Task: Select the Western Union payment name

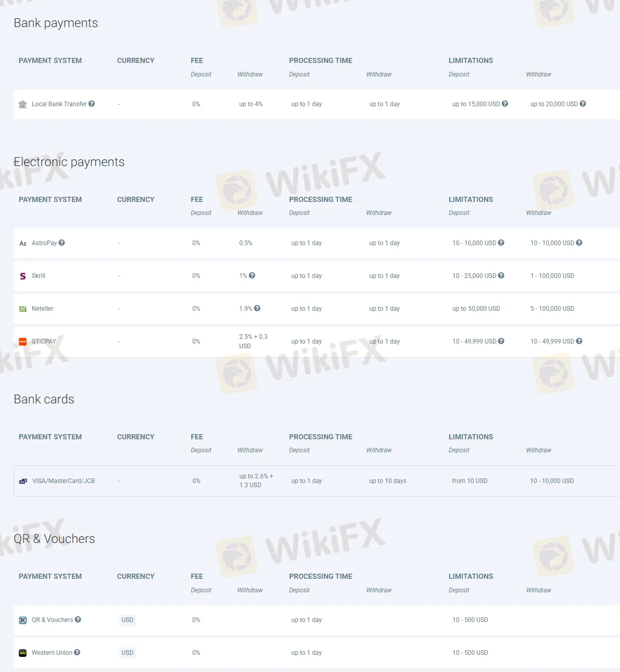Action: coord(52,653)
